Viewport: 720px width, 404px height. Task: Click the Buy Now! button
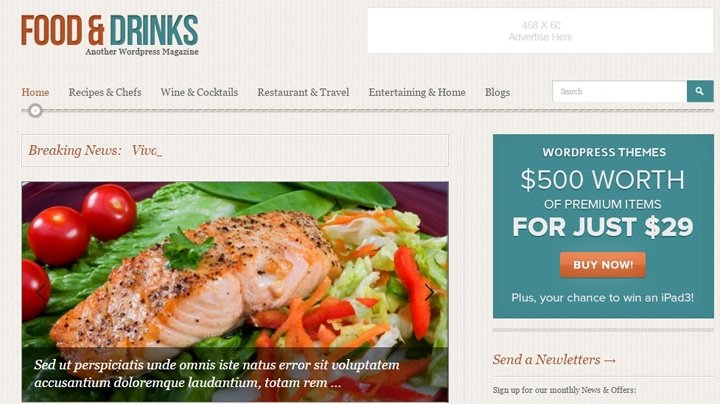click(603, 265)
